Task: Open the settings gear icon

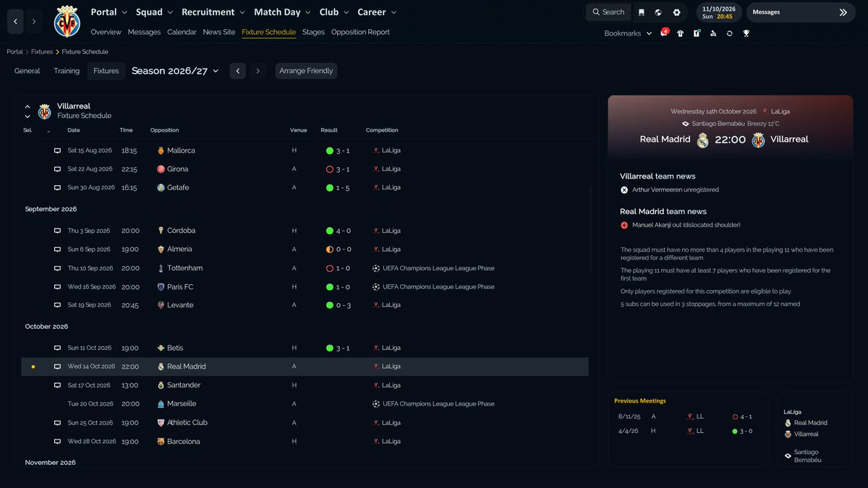Action: tap(676, 12)
